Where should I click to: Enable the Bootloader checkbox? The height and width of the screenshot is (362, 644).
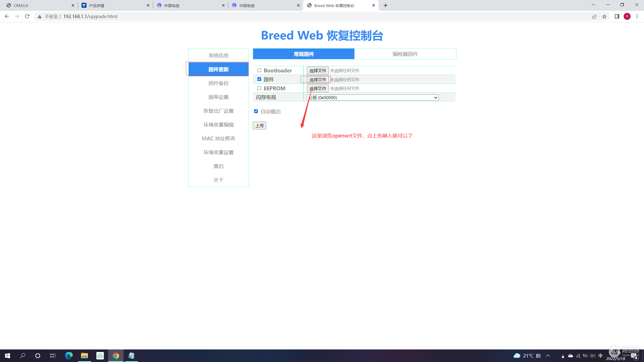(x=259, y=70)
